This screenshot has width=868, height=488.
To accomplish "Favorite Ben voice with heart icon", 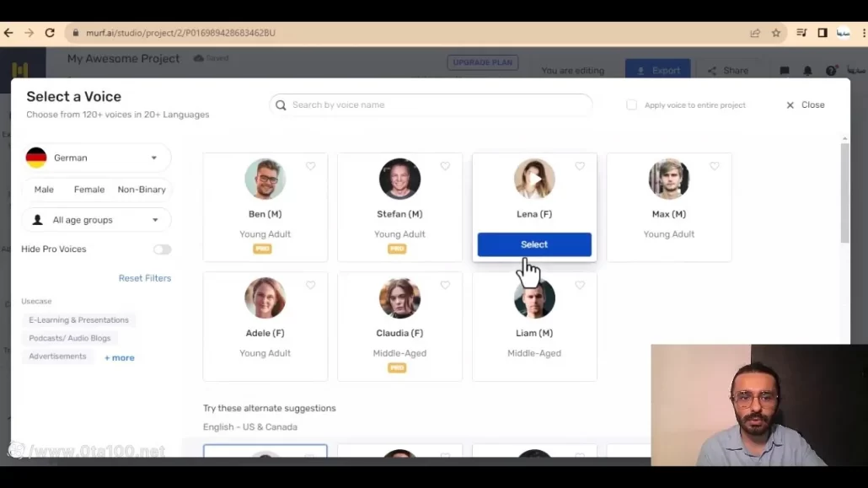I will (310, 167).
